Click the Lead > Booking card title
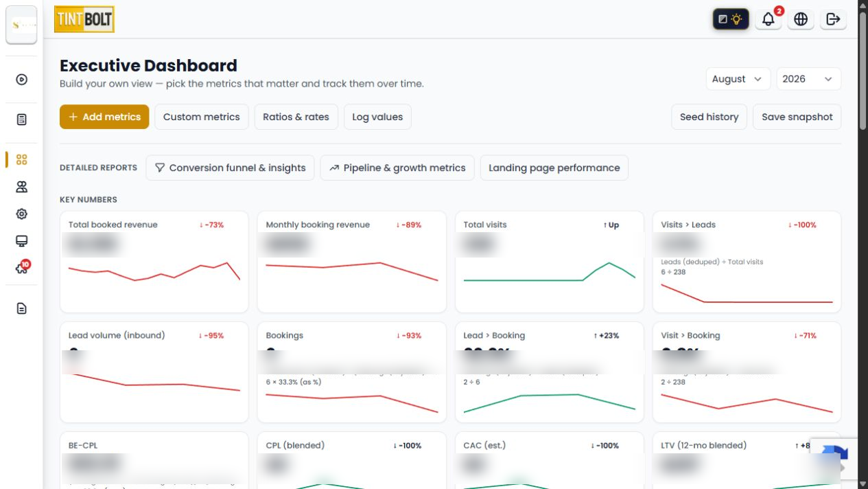 [x=494, y=335]
